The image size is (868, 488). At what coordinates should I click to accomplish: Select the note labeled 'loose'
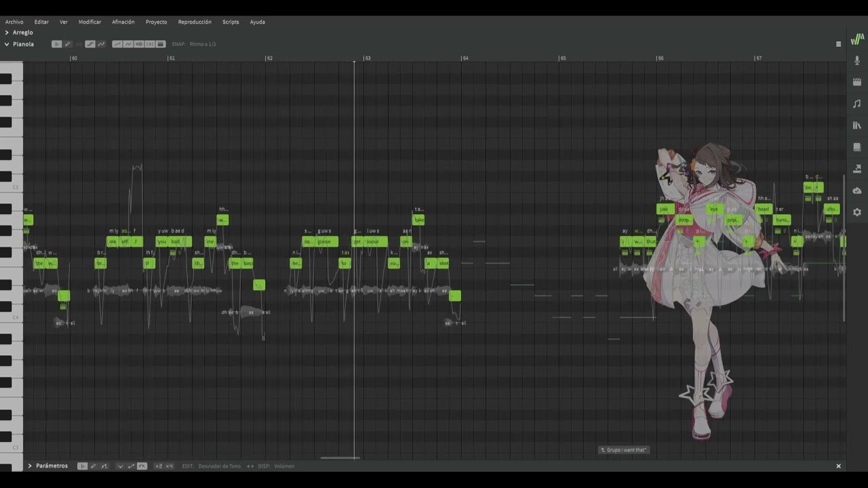pos(376,242)
